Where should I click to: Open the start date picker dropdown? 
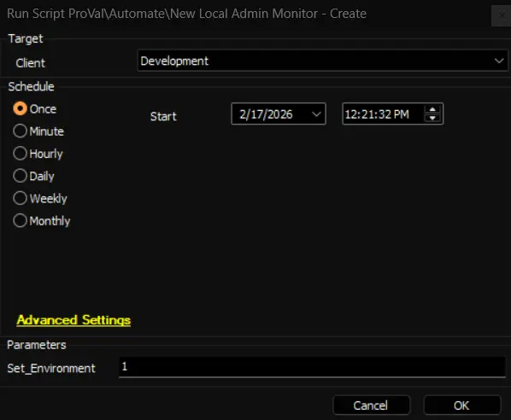(x=316, y=114)
